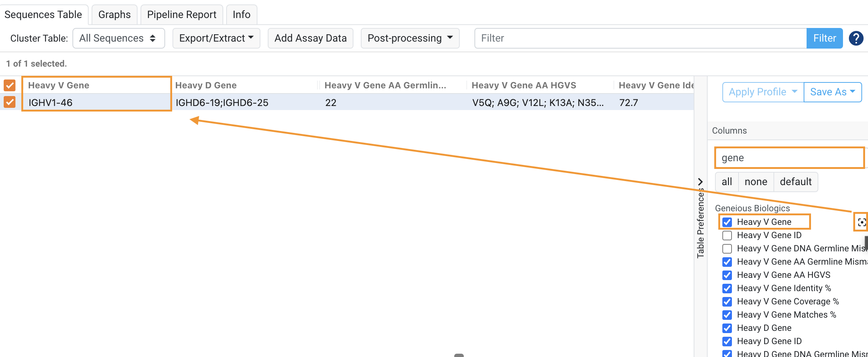Expand the Save As dropdown
This screenshot has width=868, height=357.
pyautogui.click(x=832, y=92)
